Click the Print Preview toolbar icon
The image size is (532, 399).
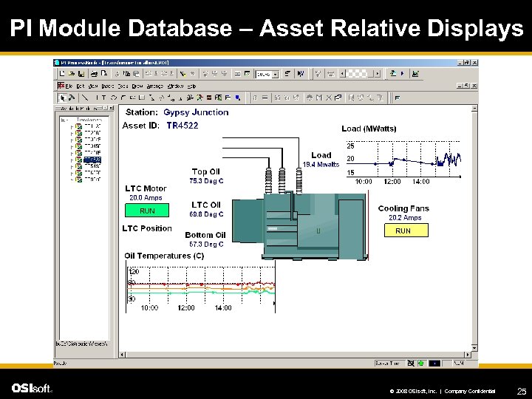point(104,73)
